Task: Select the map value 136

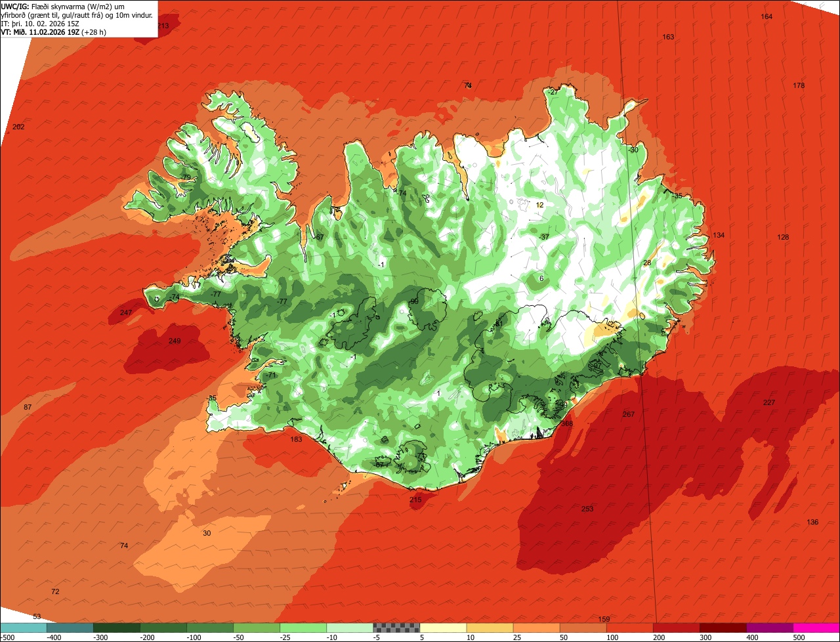Action: point(813,523)
